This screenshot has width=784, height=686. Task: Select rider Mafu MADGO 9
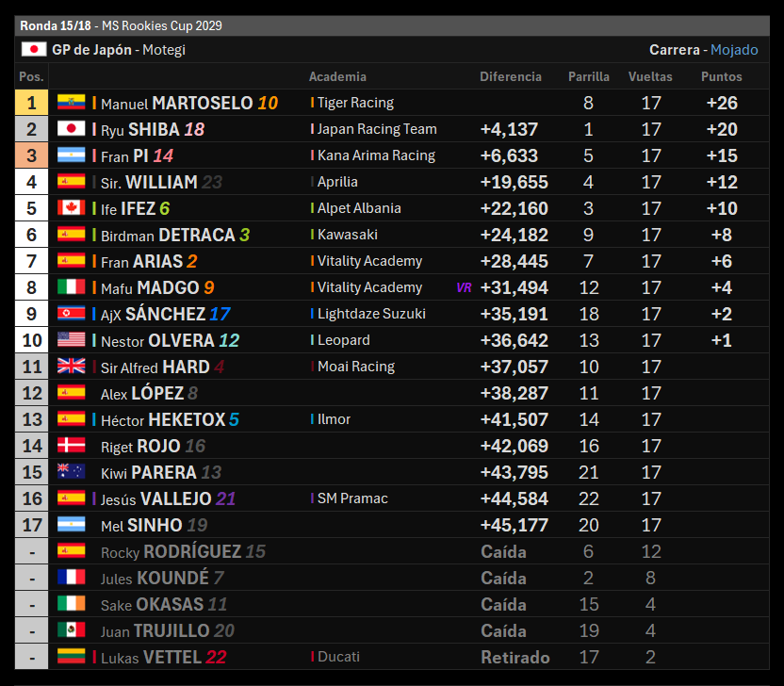pos(157,288)
